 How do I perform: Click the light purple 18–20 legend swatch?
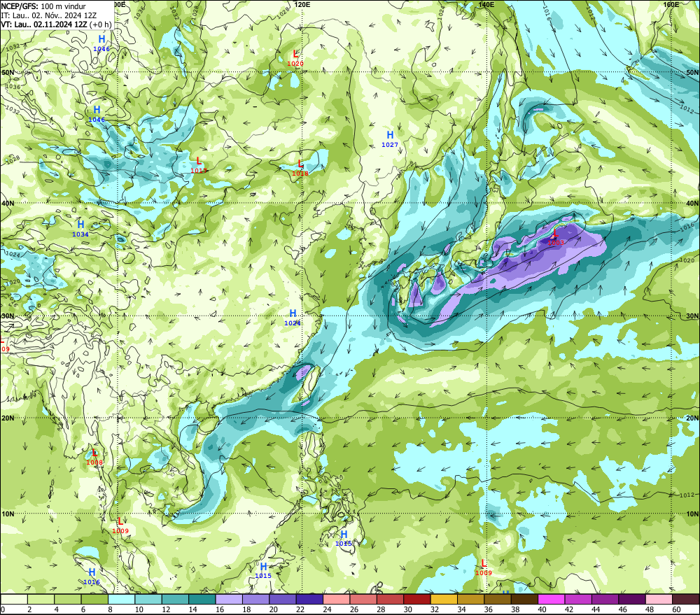click(255, 599)
